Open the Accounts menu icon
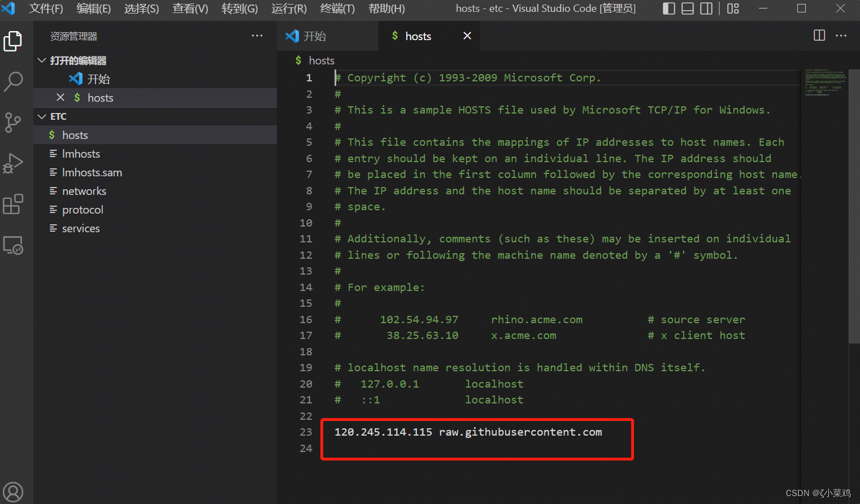Viewport: 860px width, 504px height. [x=13, y=492]
